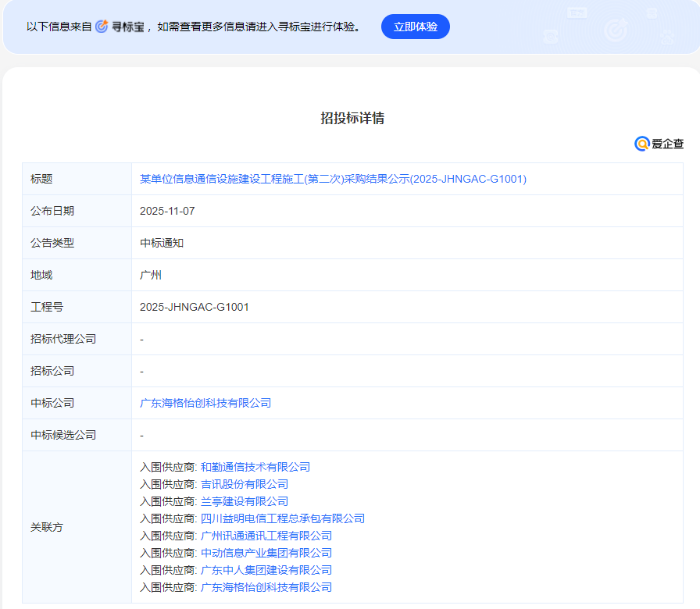700x609 pixels.
Task: Click the 招投标详情 heading
Action: pos(352,119)
